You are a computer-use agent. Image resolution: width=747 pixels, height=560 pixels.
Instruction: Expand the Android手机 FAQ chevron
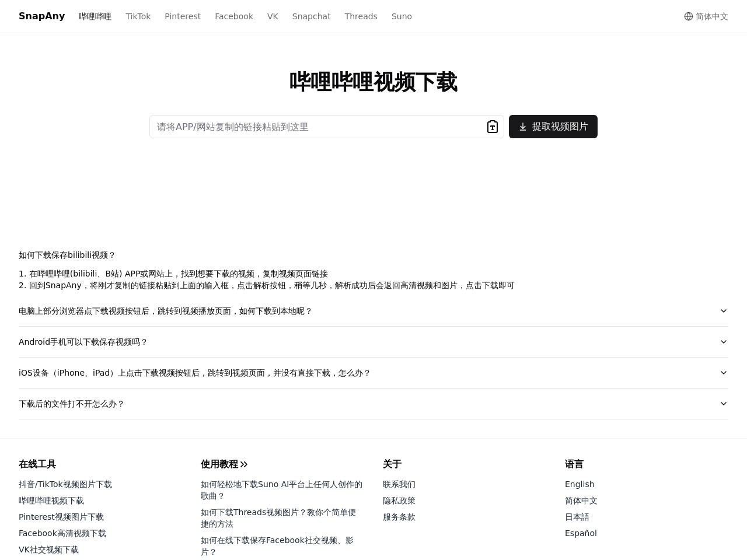point(724,342)
